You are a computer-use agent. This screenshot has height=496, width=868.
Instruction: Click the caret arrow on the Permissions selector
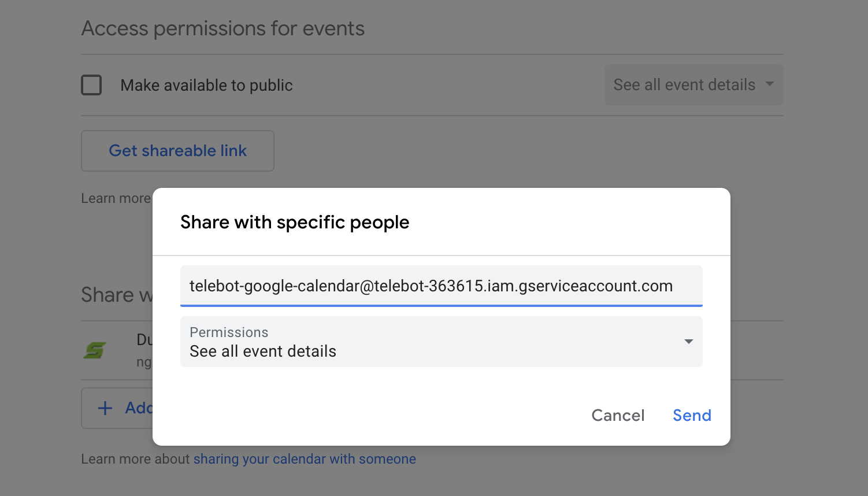(x=688, y=342)
